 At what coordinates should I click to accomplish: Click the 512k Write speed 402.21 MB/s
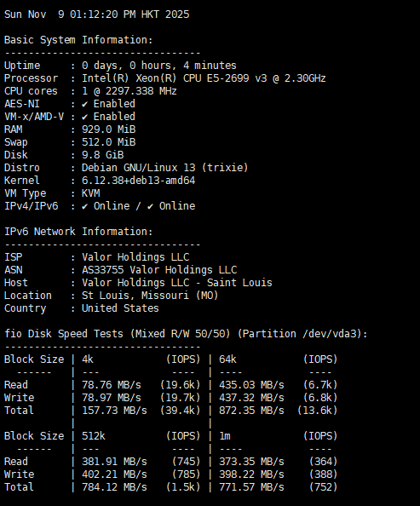[114, 474]
